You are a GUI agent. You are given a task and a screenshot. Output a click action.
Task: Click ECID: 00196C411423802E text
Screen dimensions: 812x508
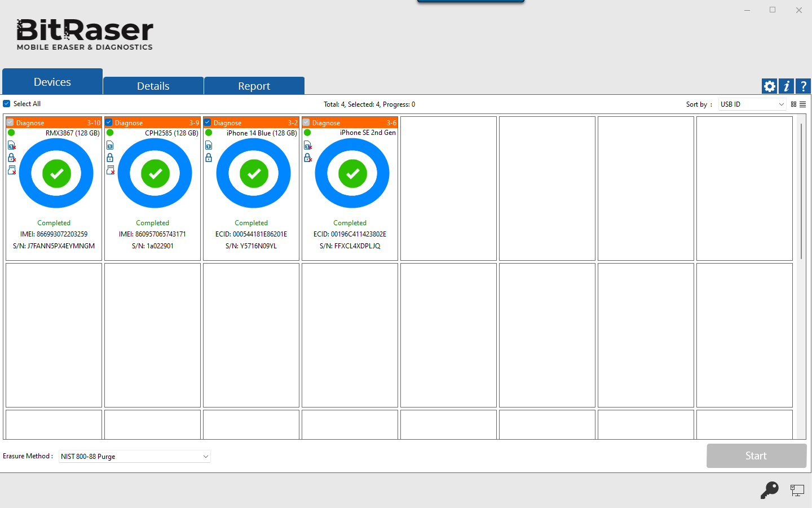click(x=350, y=234)
